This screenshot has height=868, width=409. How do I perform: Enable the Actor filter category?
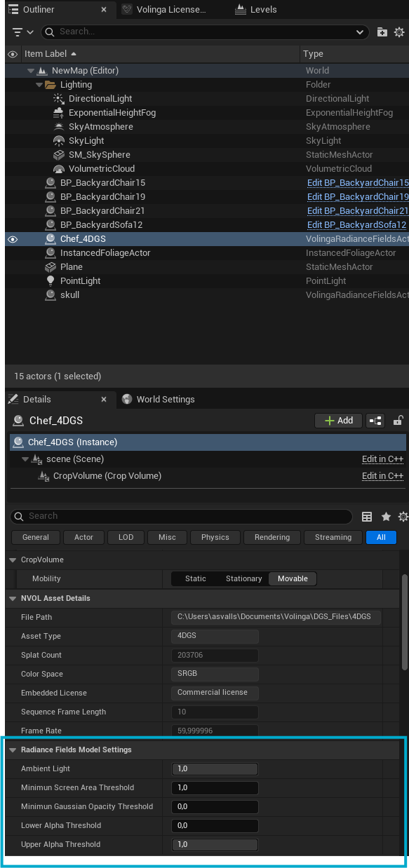point(83,538)
